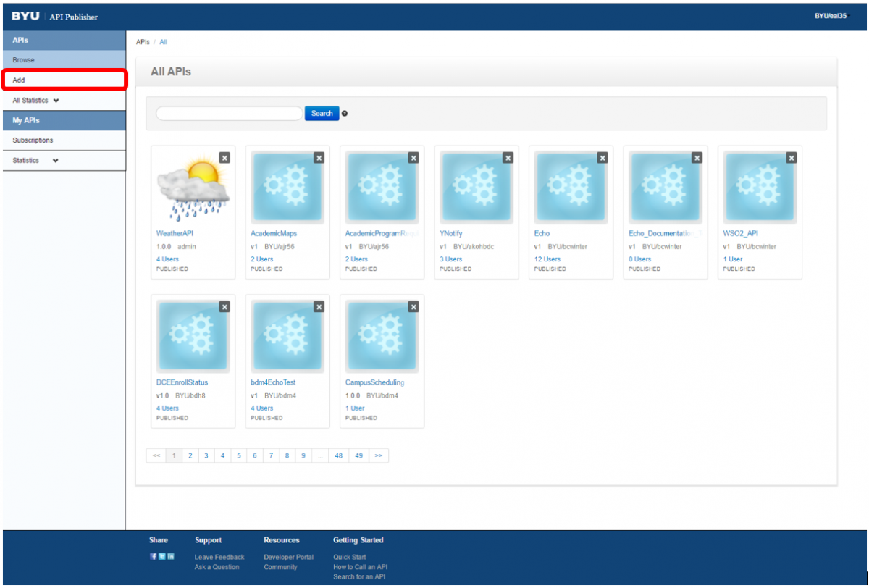Screen dimensions: 869x588
Task: Select Browse in the APIs sidebar
Action: click(x=64, y=60)
